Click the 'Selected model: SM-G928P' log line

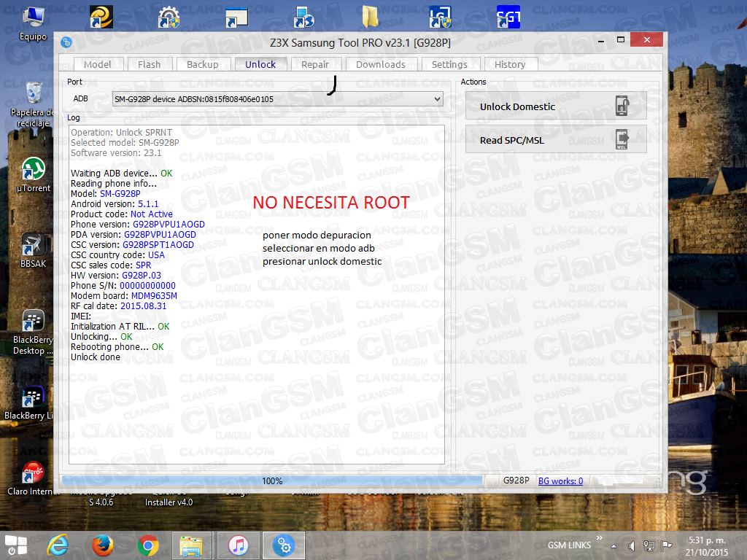[x=125, y=142]
